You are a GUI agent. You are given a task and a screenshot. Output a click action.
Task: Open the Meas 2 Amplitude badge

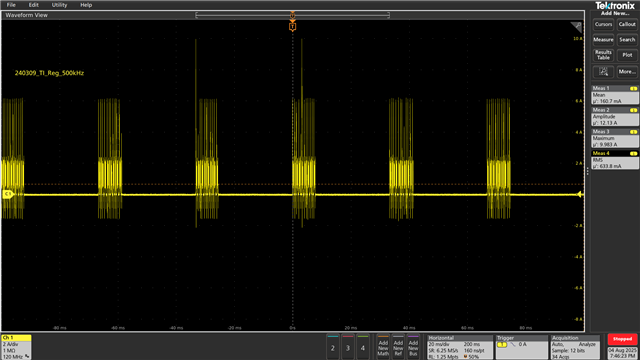[615, 116]
